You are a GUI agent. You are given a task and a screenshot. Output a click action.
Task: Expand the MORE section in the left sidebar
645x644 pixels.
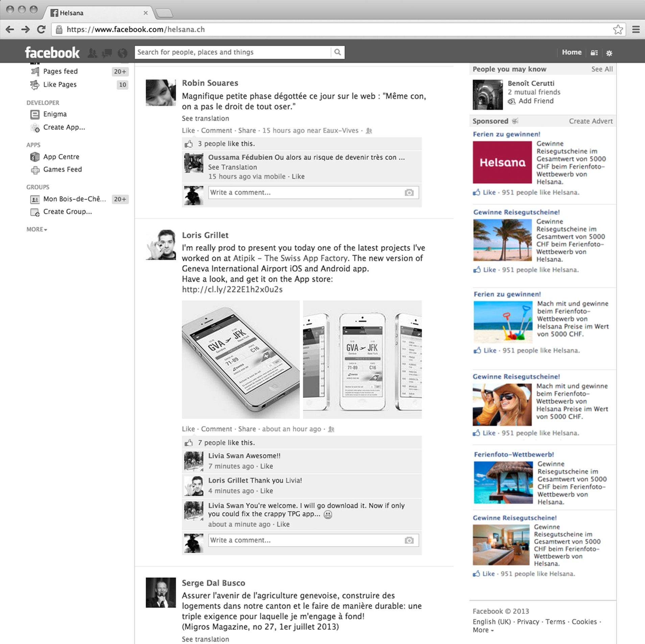click(x=37, y=229)
